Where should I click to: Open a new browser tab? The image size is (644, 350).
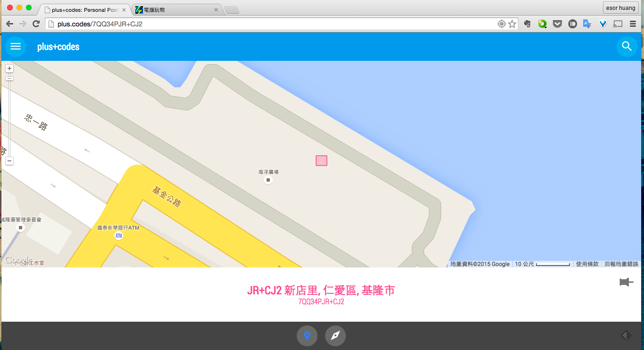pyautogui.click(x=231, y=10)
